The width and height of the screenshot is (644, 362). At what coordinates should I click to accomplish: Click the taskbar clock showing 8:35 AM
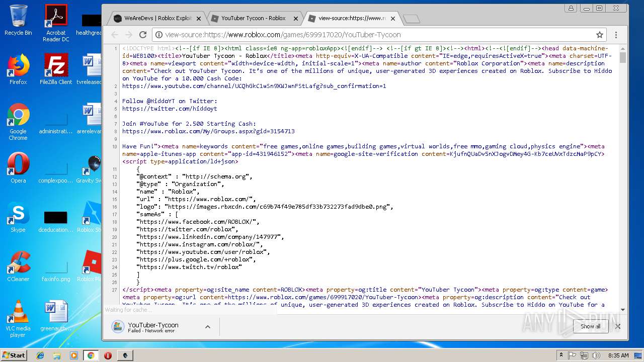[618, 355]
